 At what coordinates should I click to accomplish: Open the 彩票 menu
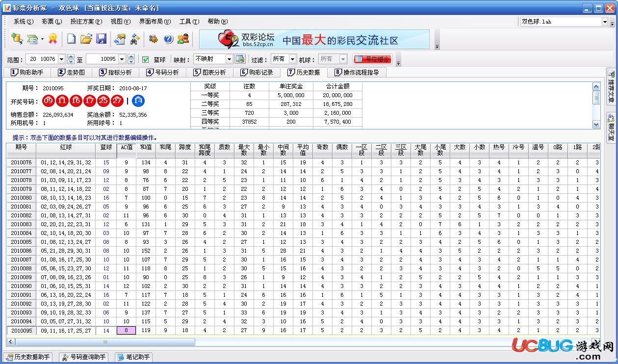(x=52, y=22)
